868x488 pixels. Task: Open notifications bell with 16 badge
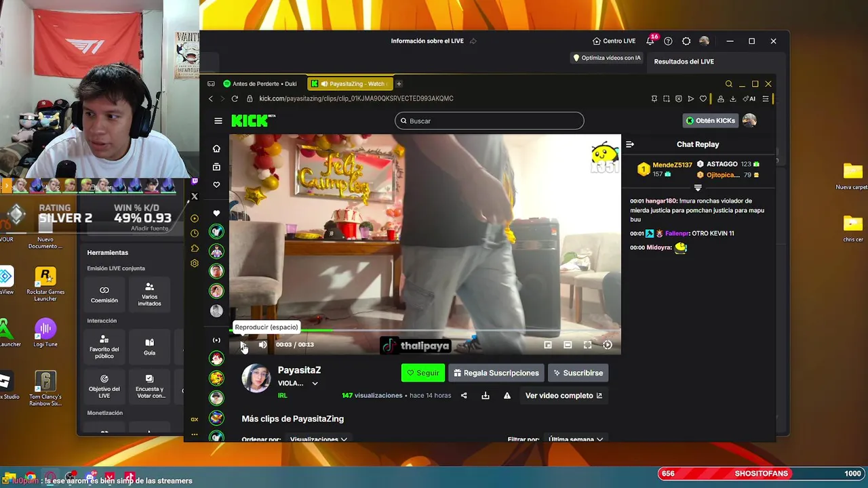point(650,41)
